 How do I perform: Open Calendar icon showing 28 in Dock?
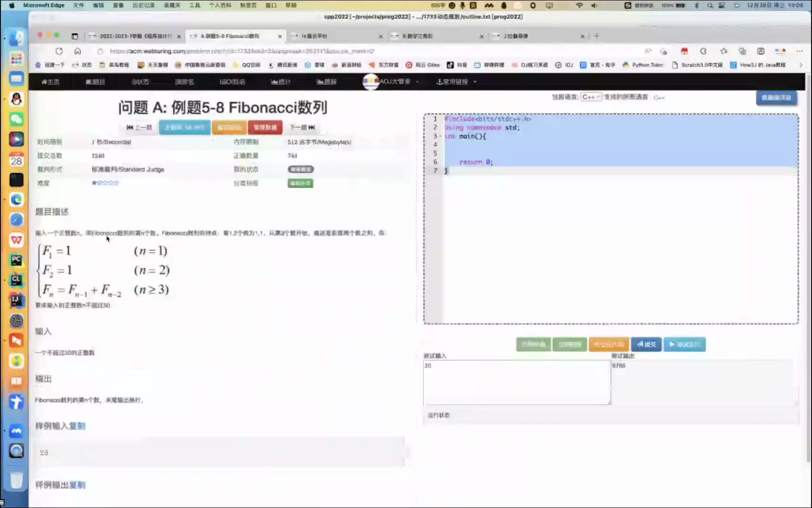click(16, 159)
